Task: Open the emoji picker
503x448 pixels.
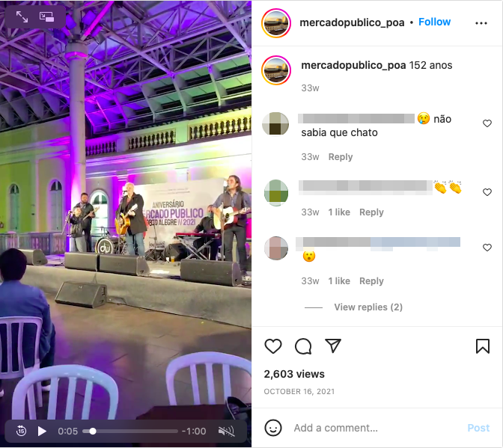Action: tap(273, 428)
